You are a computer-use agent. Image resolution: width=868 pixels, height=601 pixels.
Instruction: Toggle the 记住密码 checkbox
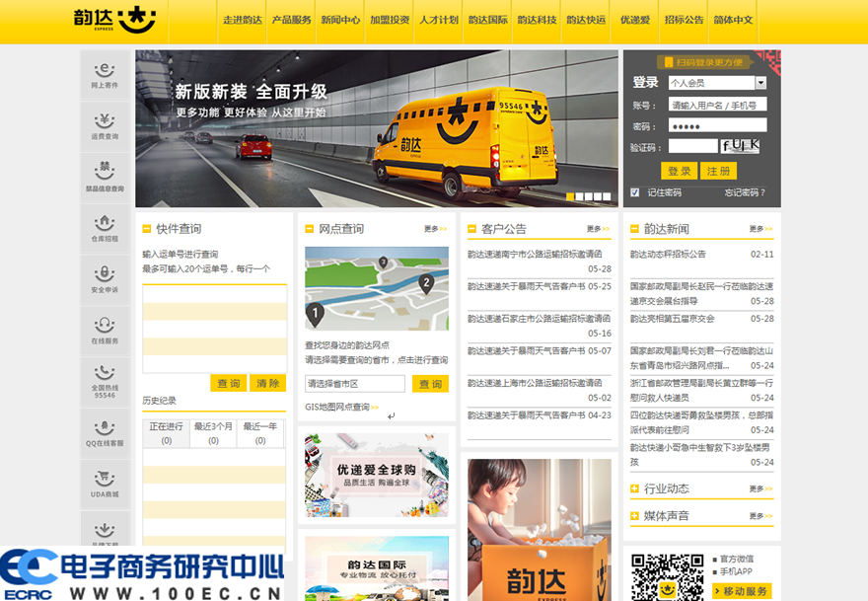(x=635, y=192)
